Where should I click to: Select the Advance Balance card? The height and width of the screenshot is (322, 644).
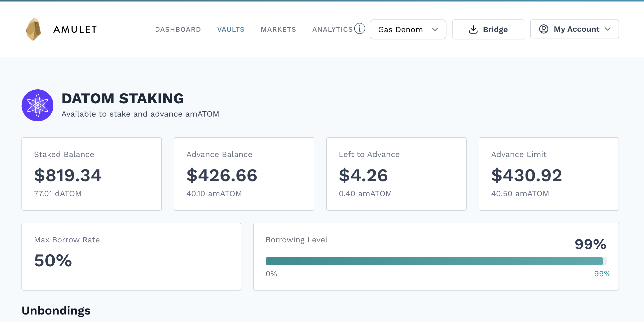point(244,174)
